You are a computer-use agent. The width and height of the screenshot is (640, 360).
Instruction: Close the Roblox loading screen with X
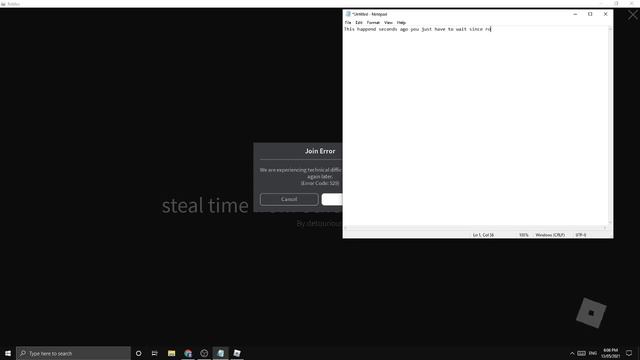click(x=633, y=16)
